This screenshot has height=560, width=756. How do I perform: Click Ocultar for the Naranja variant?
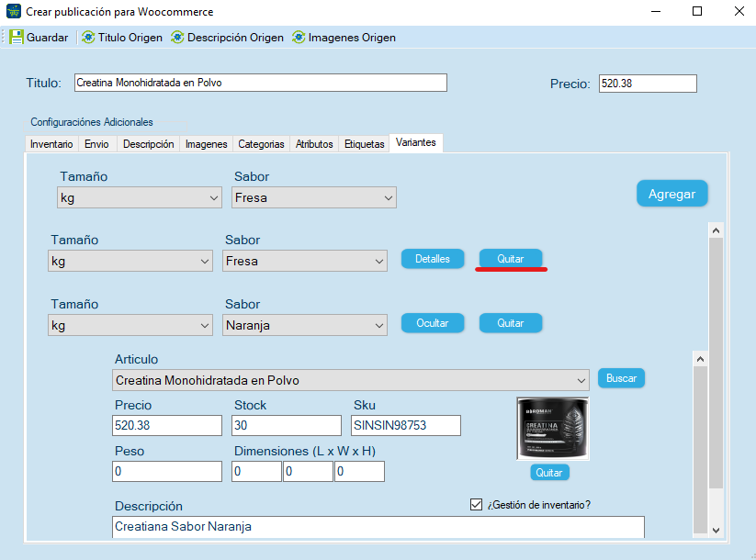coord(433,323)
